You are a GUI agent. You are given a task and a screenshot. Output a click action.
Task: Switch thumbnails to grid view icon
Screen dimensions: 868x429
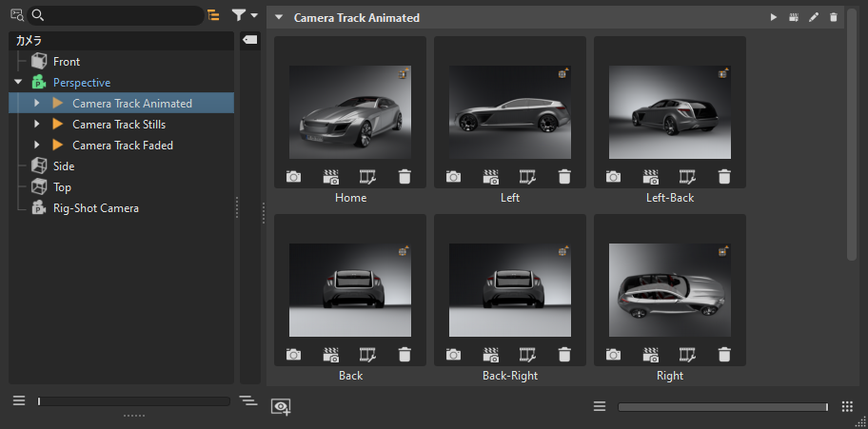click(847, 406)
